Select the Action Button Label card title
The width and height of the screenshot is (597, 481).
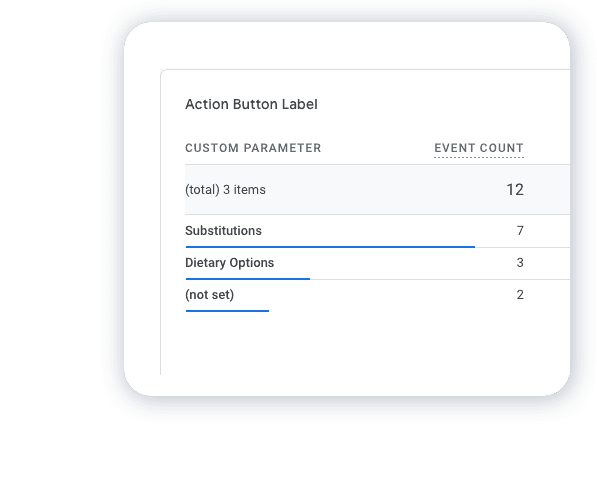[251, 104]
